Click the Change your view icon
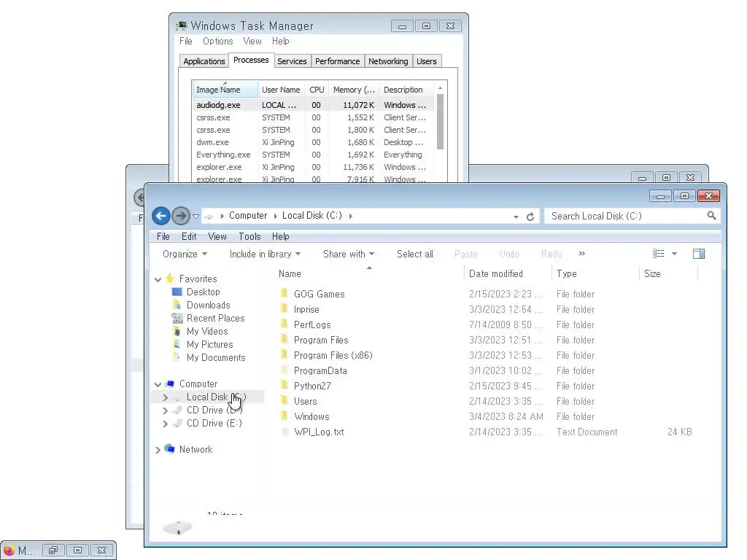 point(659,254)
